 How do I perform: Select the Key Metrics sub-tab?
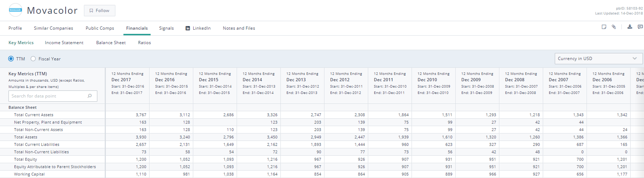pos(21,43)
